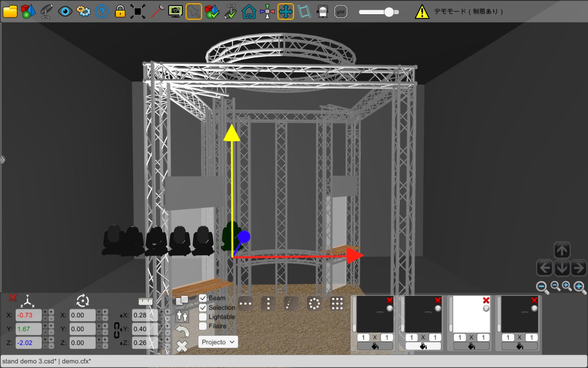Enable the Filaire checkbox
Viewport: 588px width, 368px height.
point(203,326)
